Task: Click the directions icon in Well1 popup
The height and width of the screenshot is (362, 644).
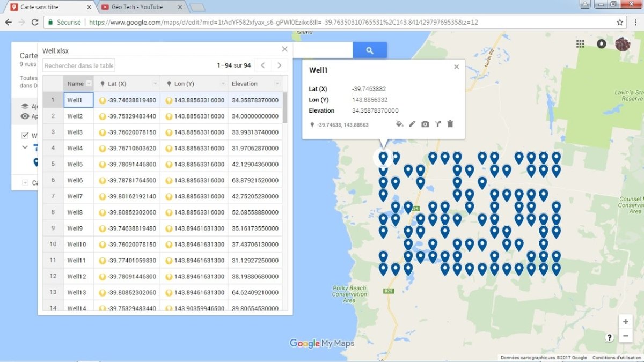Action: [x=438, y=124]
